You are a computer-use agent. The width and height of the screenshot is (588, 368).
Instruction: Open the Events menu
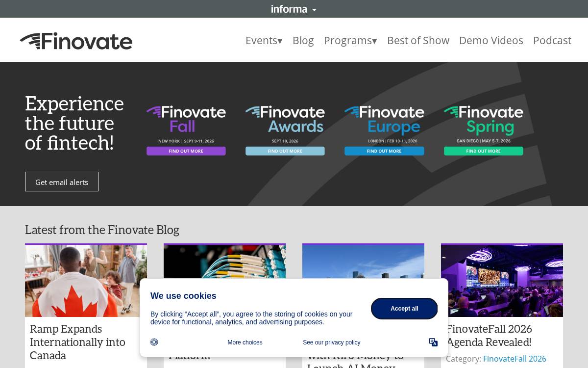tap(264, 40)
